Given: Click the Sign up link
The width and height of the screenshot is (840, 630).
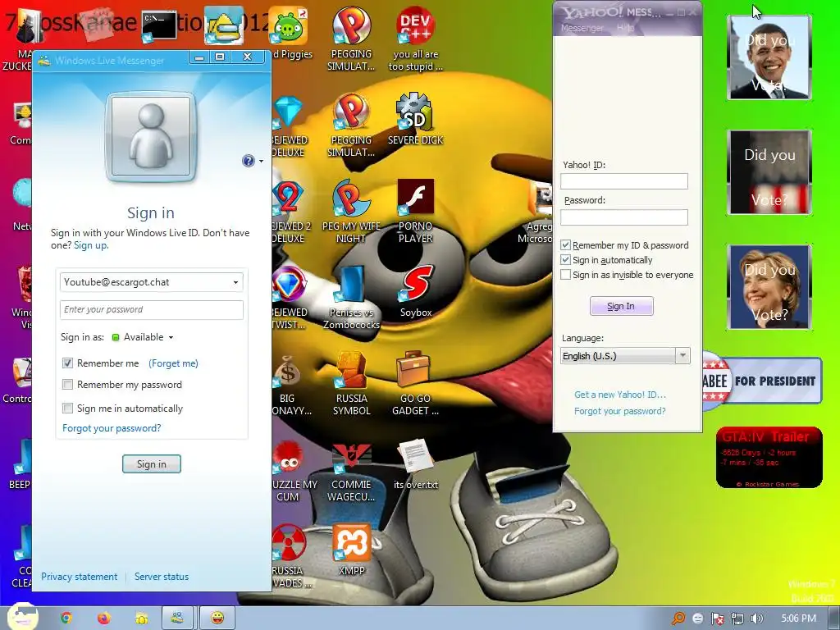Looking at the screenshot, I should pyautogui.click(x=91, y=245).
